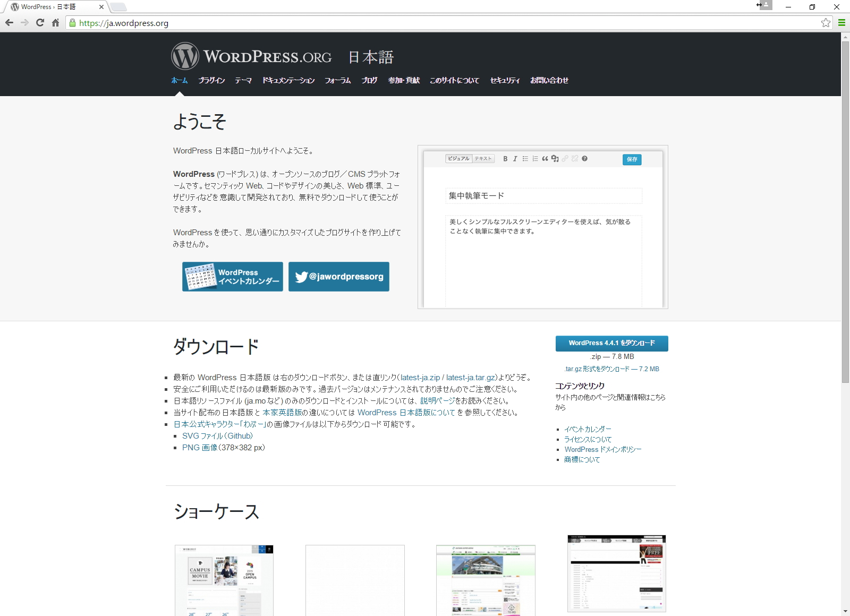Open the セキュリティ menu item

(x=505, y=81)
